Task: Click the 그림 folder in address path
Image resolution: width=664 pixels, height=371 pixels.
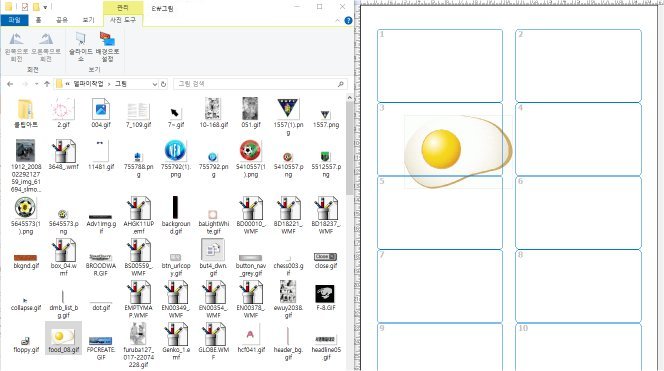Action: 121,84
